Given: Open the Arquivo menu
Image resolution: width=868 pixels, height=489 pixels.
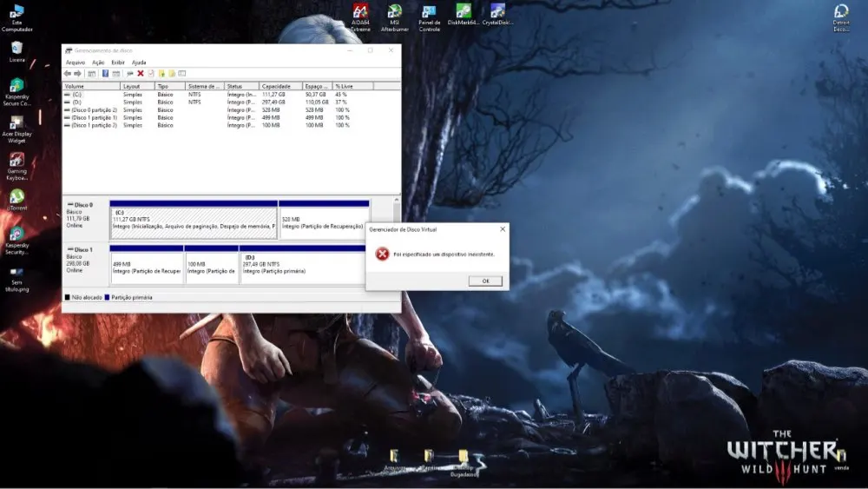Looking at the screenshot, I should click(x=76, y=63).
